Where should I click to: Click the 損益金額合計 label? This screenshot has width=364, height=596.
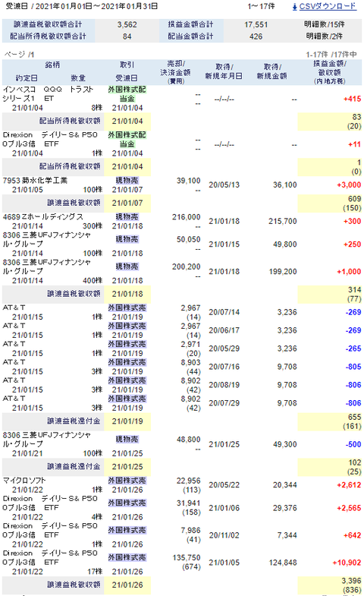click(x=190, y=24)
